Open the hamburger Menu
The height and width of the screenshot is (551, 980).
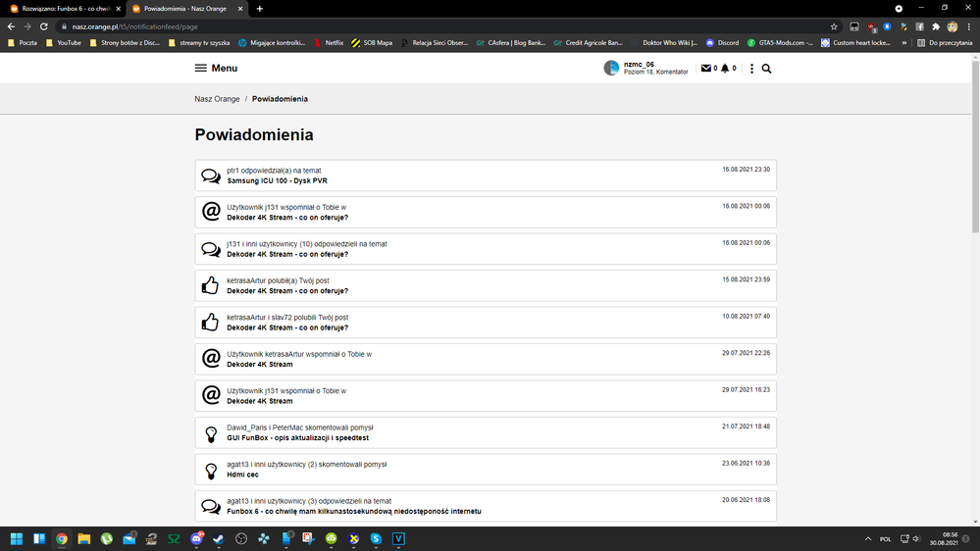tap(216, 68)
